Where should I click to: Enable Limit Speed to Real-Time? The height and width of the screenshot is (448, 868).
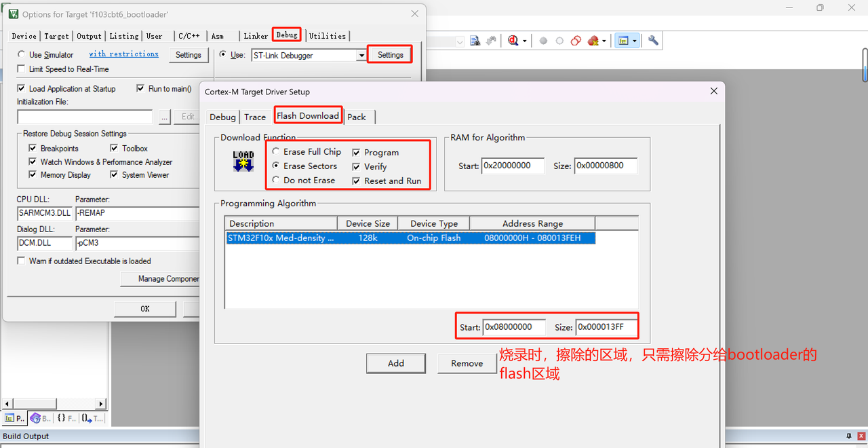tap(22, 69)
